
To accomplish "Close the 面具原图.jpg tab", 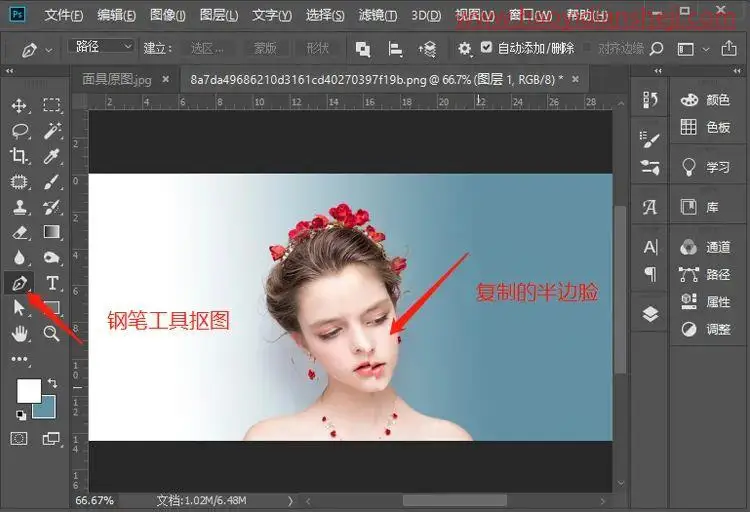I will (165, 78).
